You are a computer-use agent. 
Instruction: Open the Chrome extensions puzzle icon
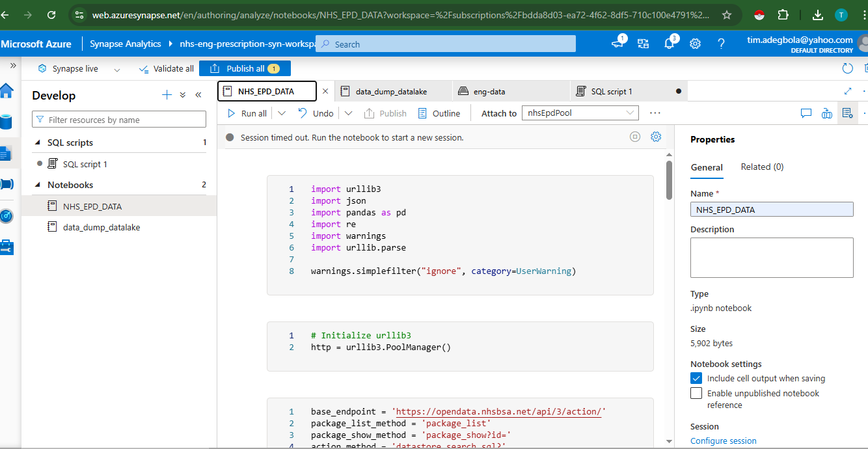[783, 14]
